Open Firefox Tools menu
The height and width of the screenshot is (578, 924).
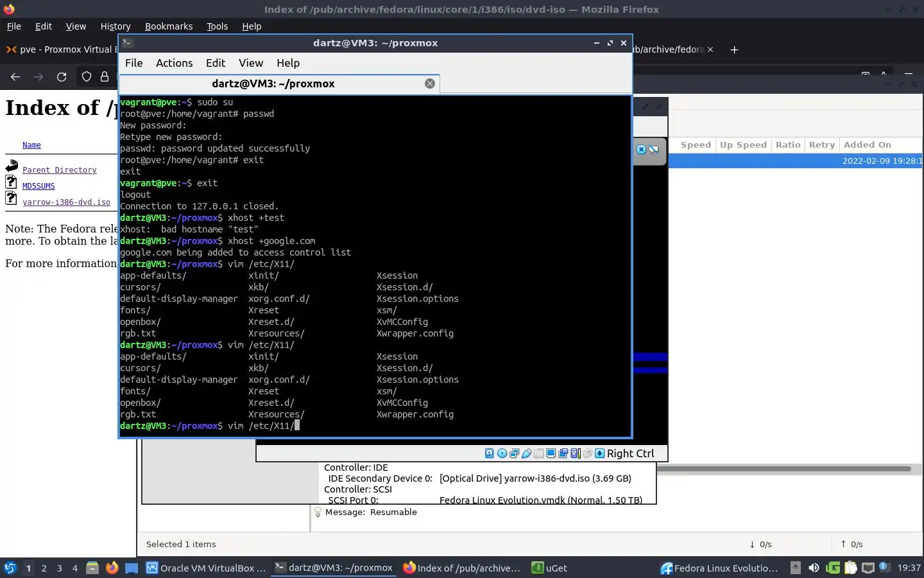[217, 26]
